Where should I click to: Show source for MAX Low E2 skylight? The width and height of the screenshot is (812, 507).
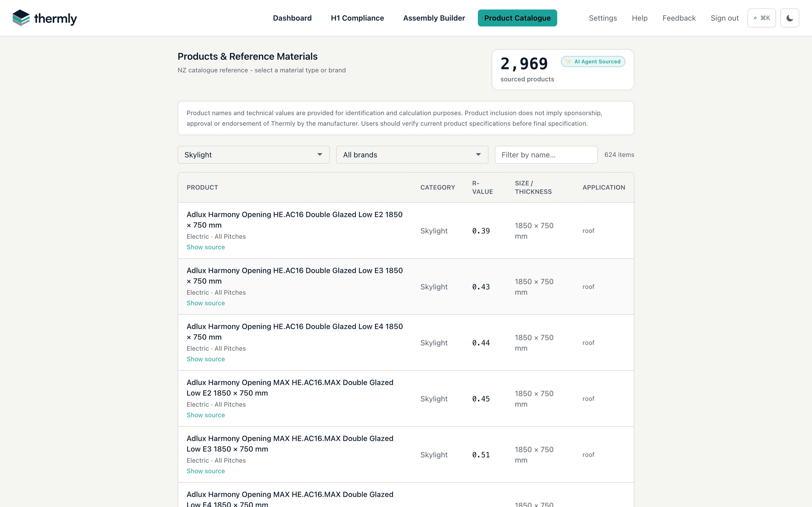(206, 415)
